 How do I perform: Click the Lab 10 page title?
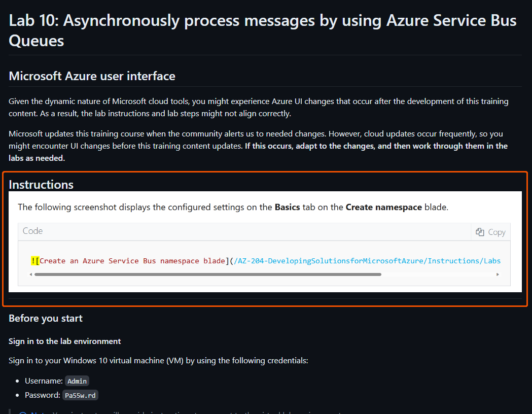click(x=203, y=20)
